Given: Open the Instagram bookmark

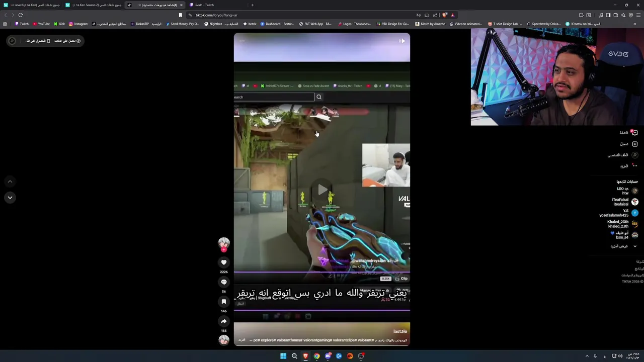Looking at the screenshot, I should pyautogui.click(x=78, y=24).
